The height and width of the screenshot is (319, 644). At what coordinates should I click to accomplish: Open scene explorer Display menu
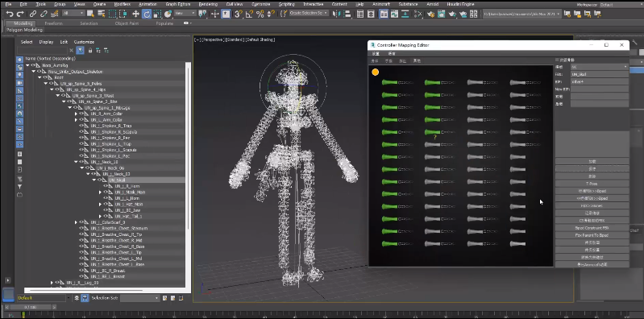pos(46,42)
